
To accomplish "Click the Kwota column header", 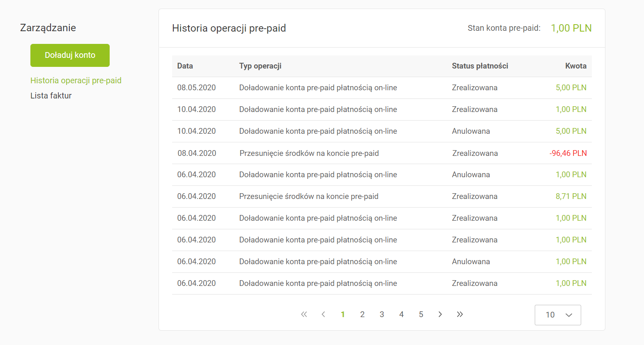I will tap(575, 66).
